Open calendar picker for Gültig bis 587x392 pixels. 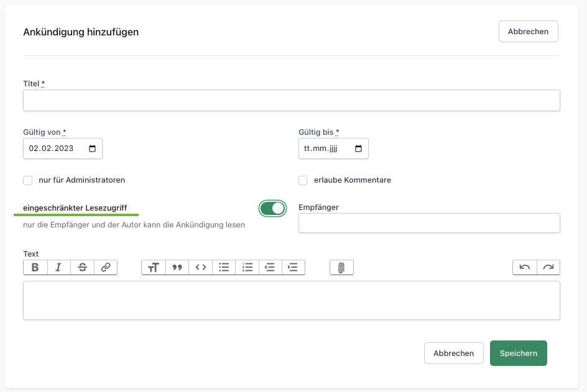(358, 148)
